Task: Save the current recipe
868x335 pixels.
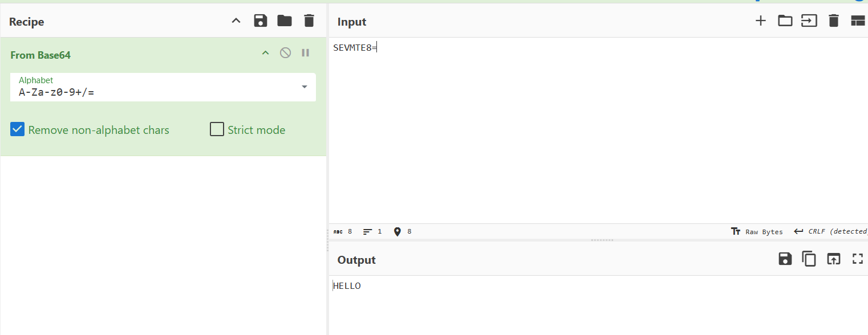Action: click(261, 21)
